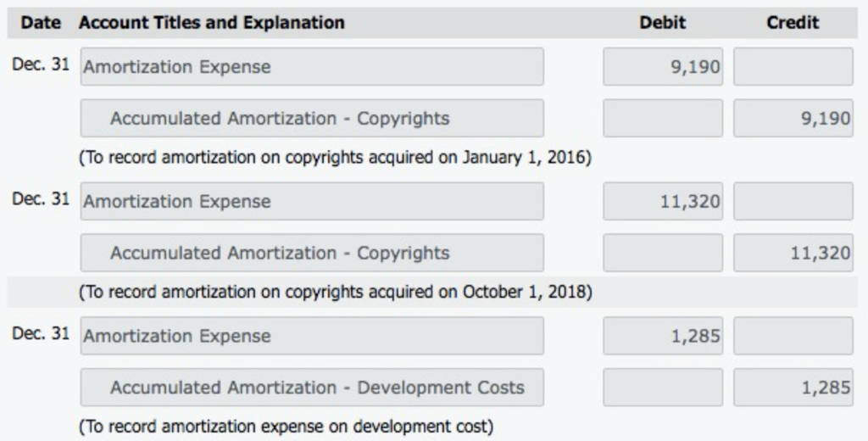Select the Amortization Expense field debited 9,190
868x441 pixels.
[x=312, y=66]
